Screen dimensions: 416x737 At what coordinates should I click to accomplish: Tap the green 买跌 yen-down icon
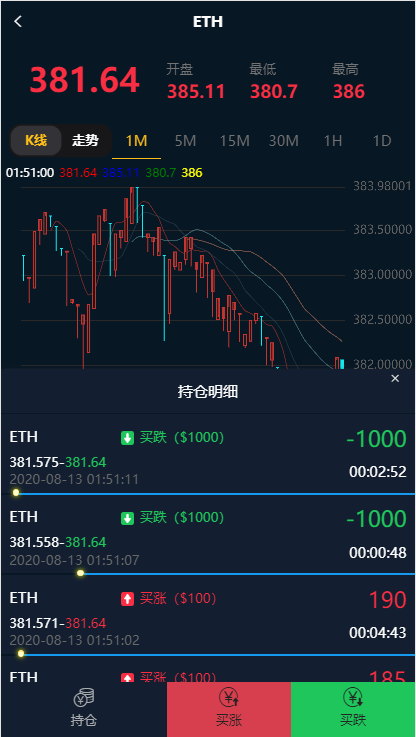click(x=353, y=697)
